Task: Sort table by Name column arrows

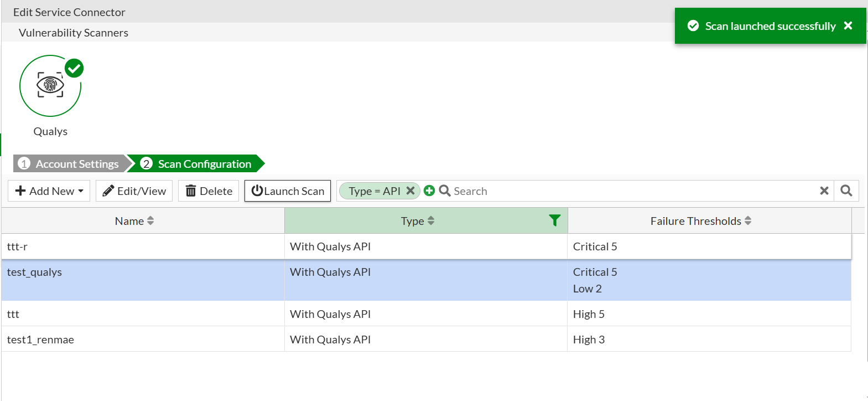Action: click(x=150, y=221)
